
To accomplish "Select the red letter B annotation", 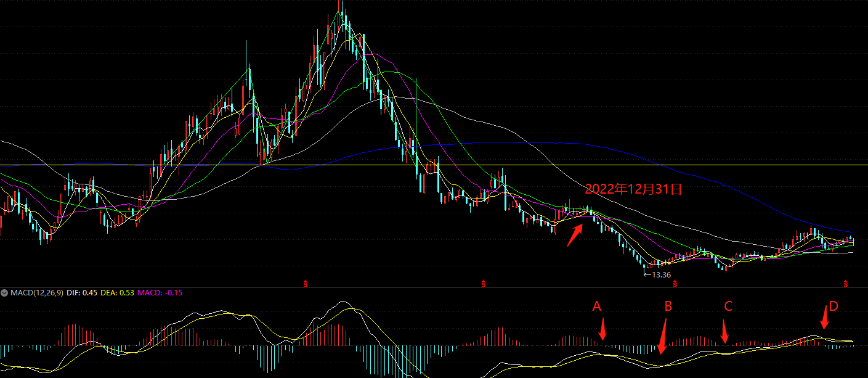I will click(668, 306).
